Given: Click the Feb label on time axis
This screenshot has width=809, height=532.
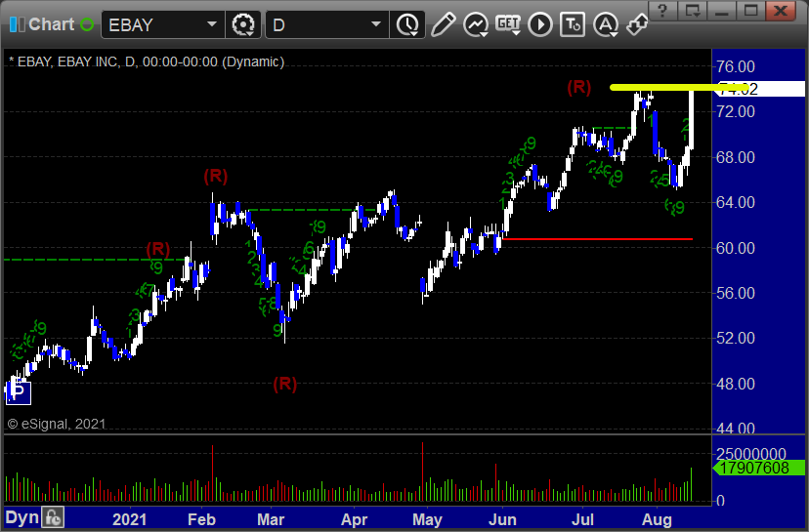Looking at the screenshot, I should 201,519.
